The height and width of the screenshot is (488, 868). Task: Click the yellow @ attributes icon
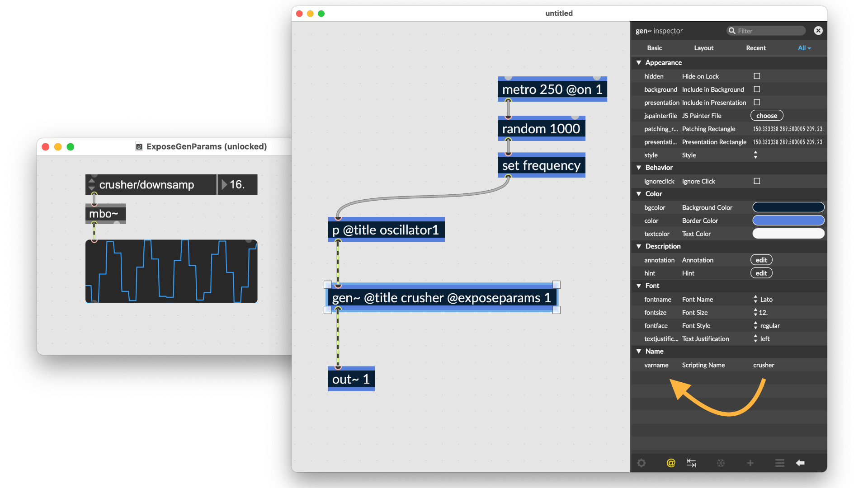(671, 463)
